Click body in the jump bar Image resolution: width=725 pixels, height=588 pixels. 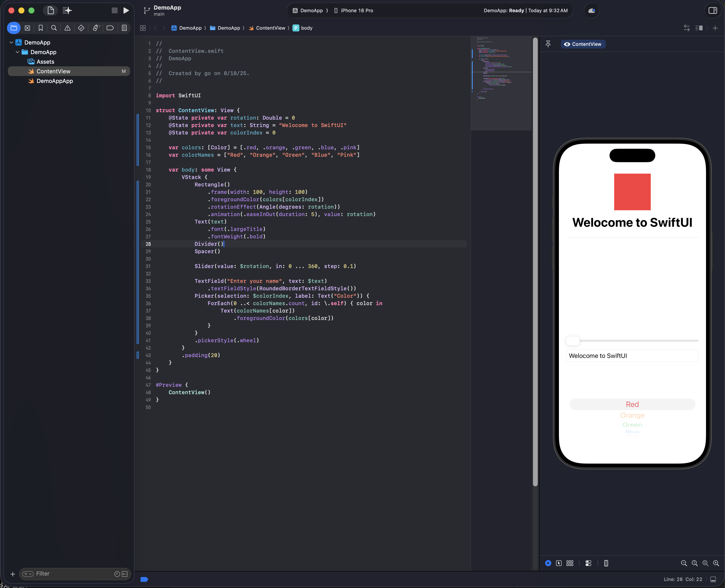coord(306,28)
